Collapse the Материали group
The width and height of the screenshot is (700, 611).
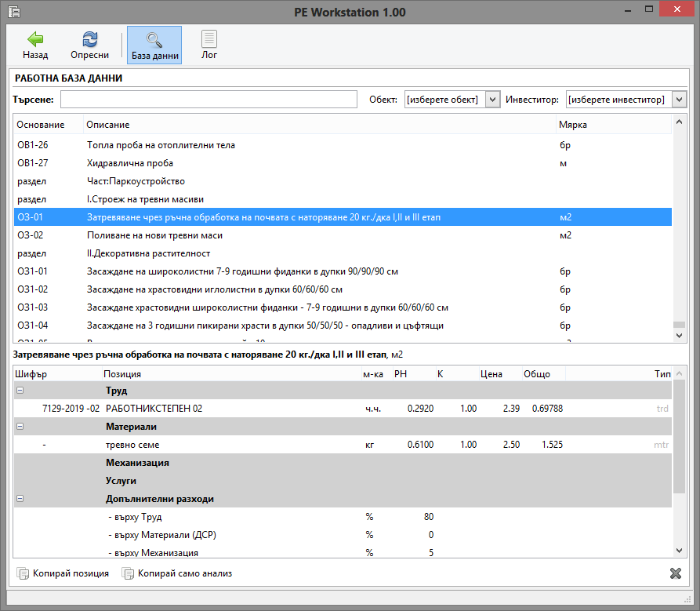tap(20, 427)
